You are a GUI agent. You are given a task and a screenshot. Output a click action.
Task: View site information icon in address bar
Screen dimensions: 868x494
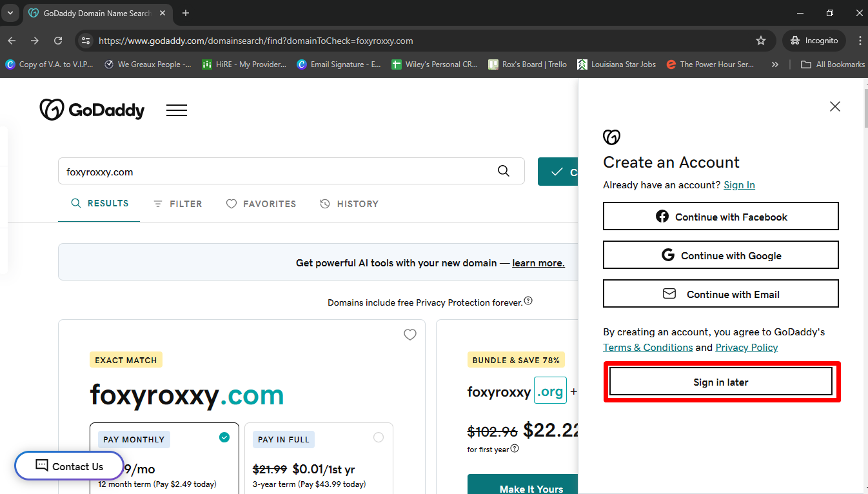[85, 41]
